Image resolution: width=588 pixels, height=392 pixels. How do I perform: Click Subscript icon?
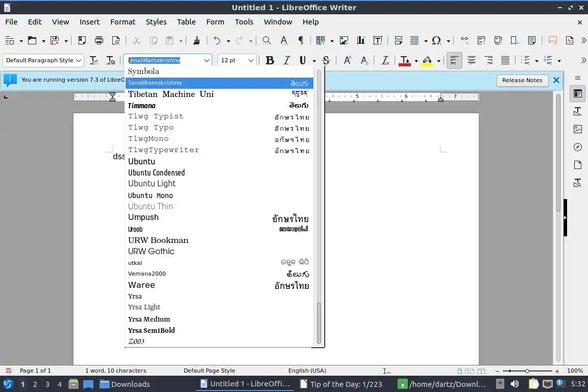(x=364, y=60)
